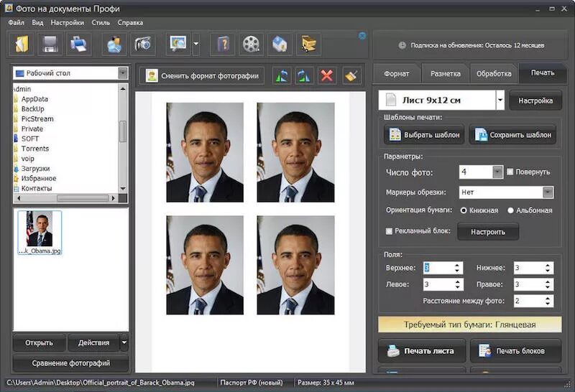Click Печать листа button
The image size is (575, 392).
coord(422,351)
